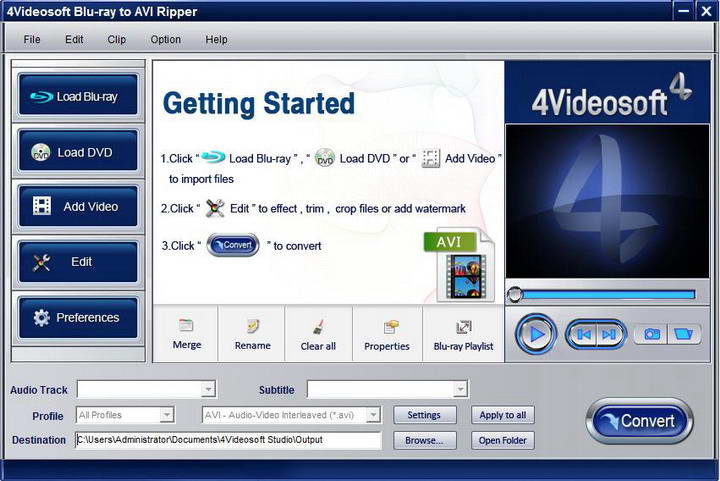Open the Option menu

coord(165,39)
